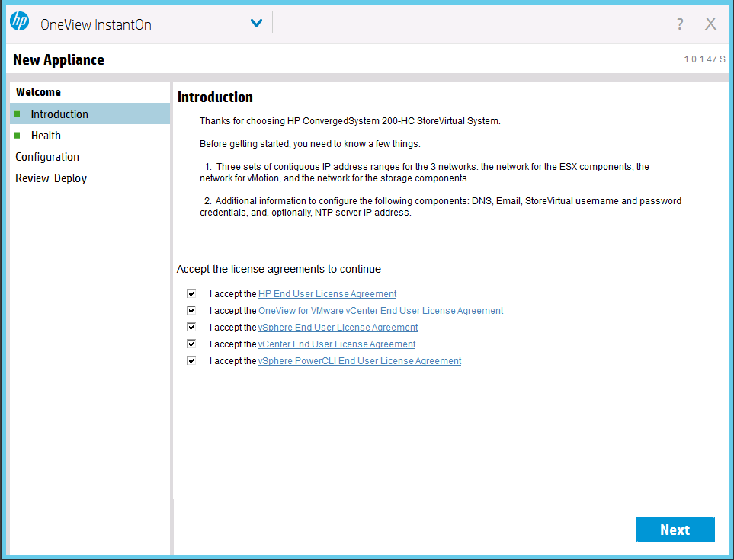Toggle vSphere End User License checkbox

click(191, 327)
